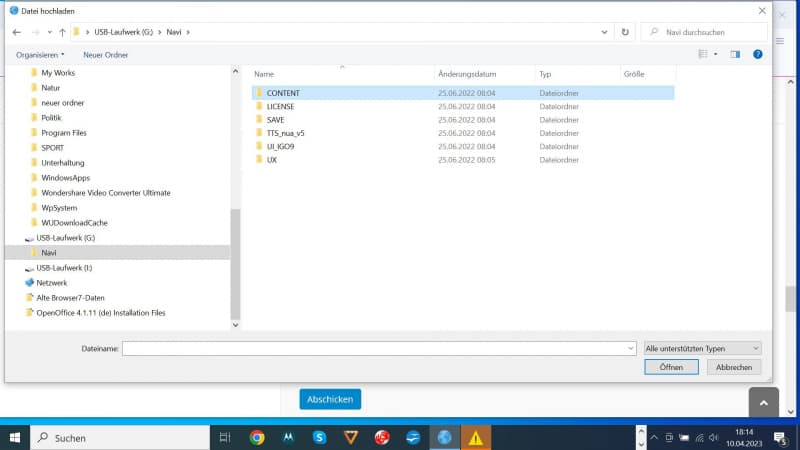Image resolution: width=800 pixels, height=450 pixels.
Task: Select the UI_IGO9 folder
Action: [463, 146]
